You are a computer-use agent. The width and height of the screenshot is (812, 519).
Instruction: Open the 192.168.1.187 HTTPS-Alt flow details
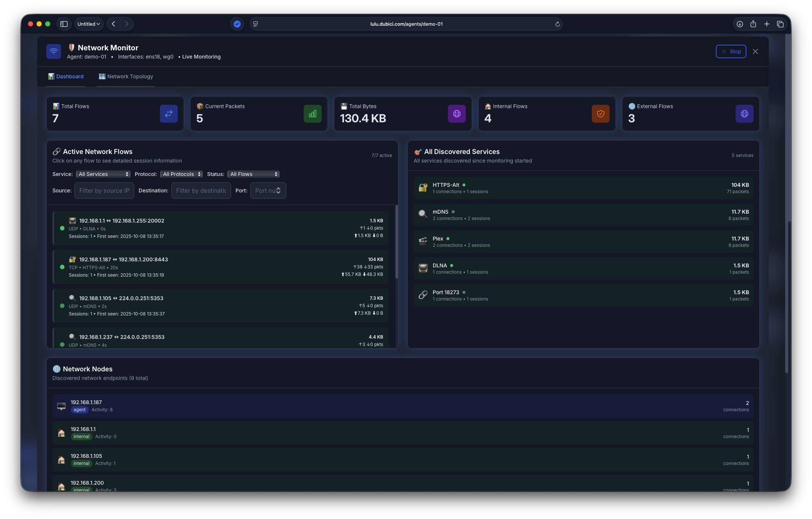[221, 267]
